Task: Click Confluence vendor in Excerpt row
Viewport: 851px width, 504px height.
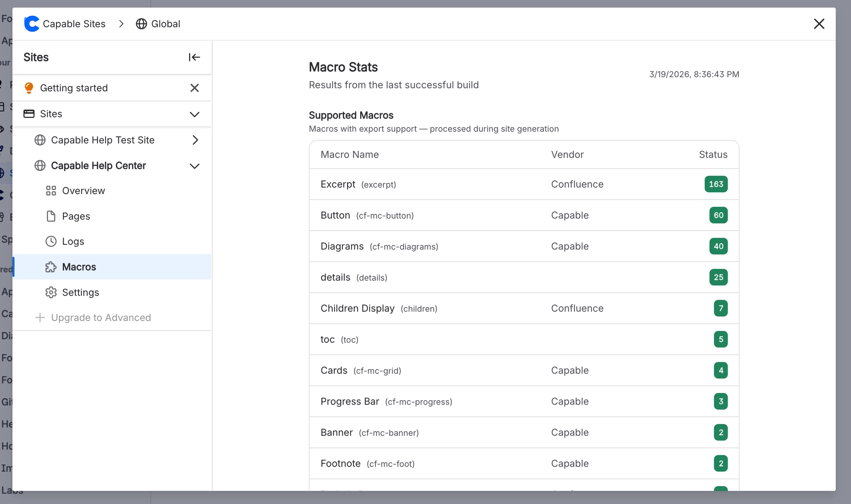Action: pos(577,184)
